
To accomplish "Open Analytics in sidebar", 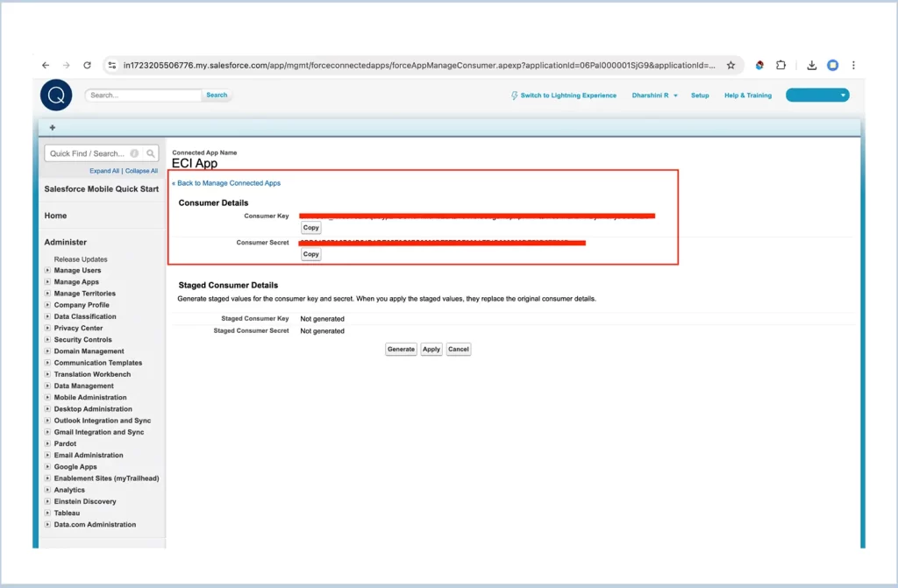I will [x=69, y=490].
